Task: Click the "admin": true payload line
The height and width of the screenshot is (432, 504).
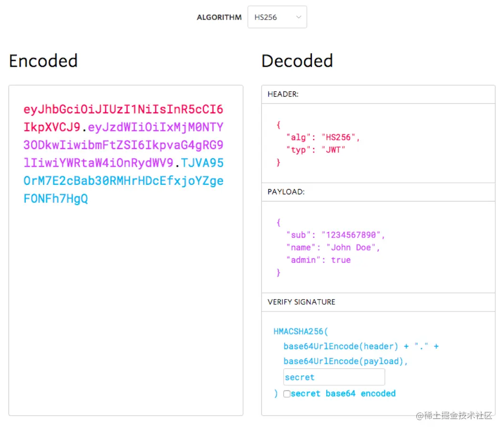Action: point(318,260)
